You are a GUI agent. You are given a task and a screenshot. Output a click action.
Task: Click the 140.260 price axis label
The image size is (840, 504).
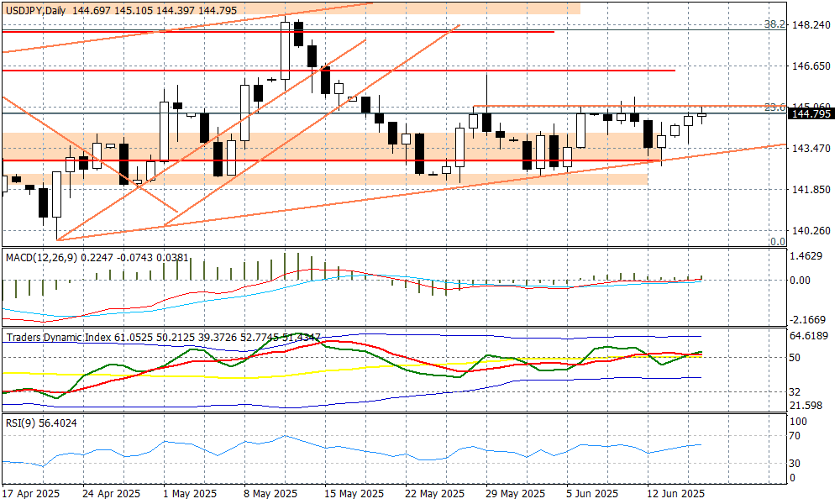point(811,231)
